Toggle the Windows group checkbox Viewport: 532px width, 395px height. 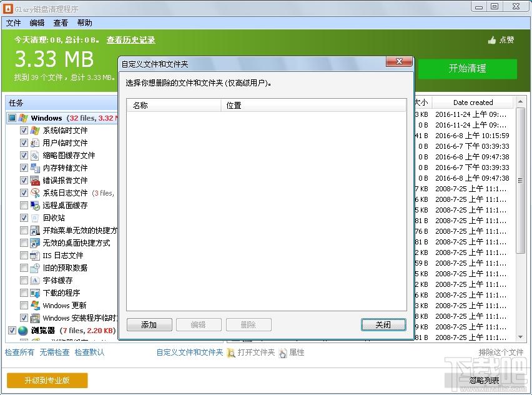[x=12, y=118]
